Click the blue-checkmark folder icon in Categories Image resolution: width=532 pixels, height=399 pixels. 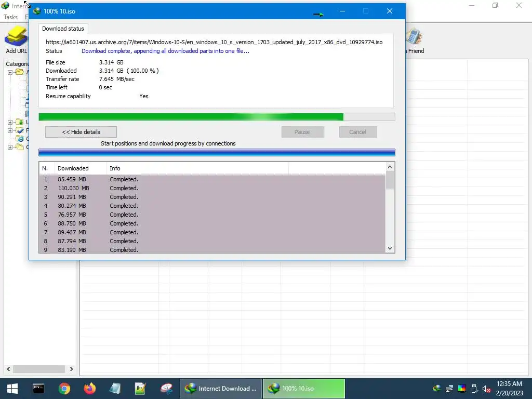click(20, 130)
